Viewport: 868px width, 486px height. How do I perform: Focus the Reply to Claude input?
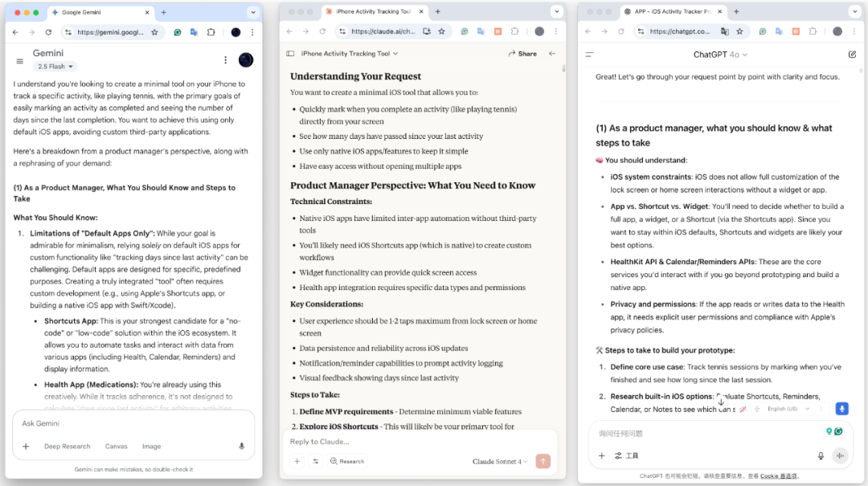(420, 442)
